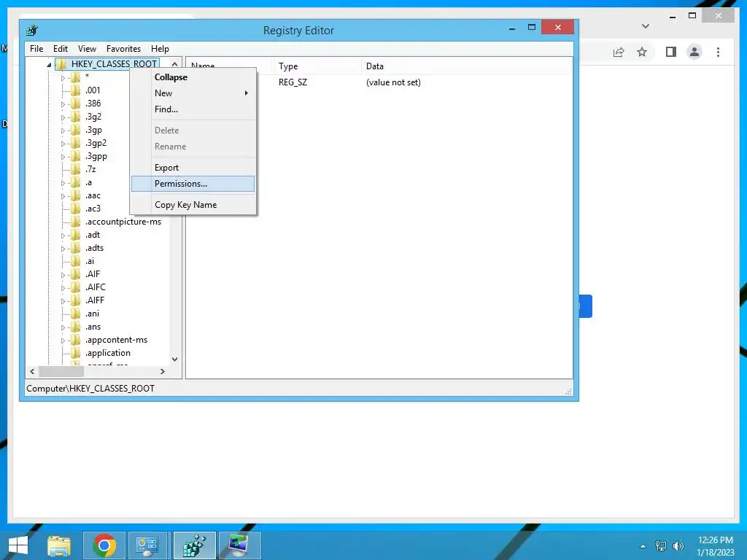747x560 pixels.
Task: Open Chrome's three-dot menu
Action: pos(718,52)
